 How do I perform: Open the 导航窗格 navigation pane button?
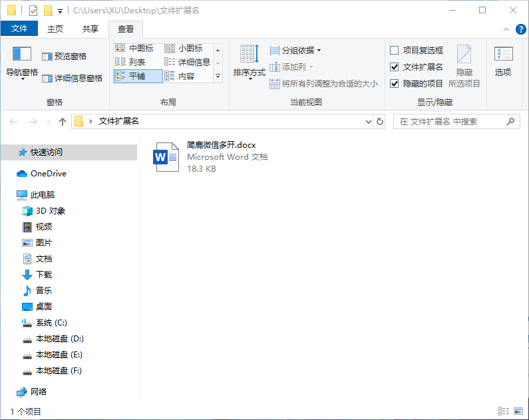click(x=22, y=63)
